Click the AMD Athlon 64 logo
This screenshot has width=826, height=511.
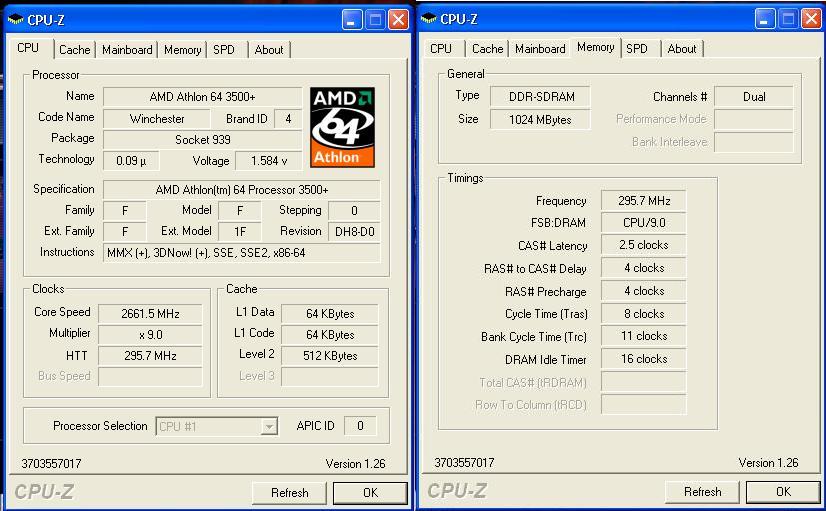(x=342, y=127)
